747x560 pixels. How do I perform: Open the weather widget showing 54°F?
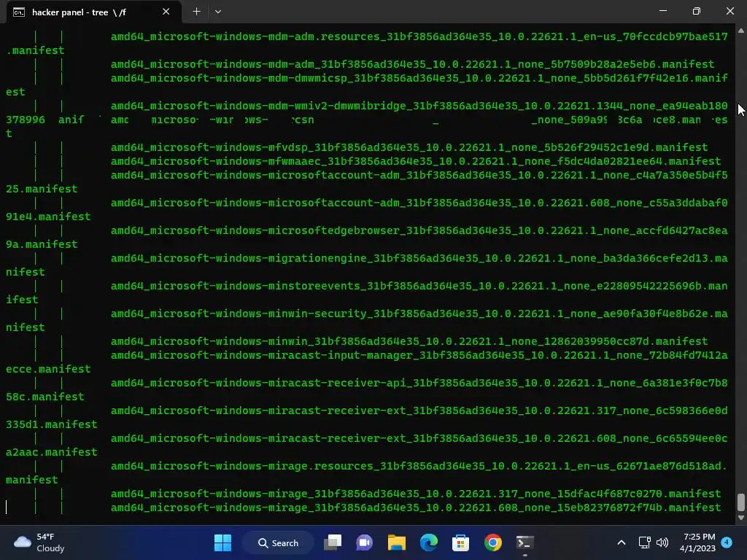pos(39,542)
